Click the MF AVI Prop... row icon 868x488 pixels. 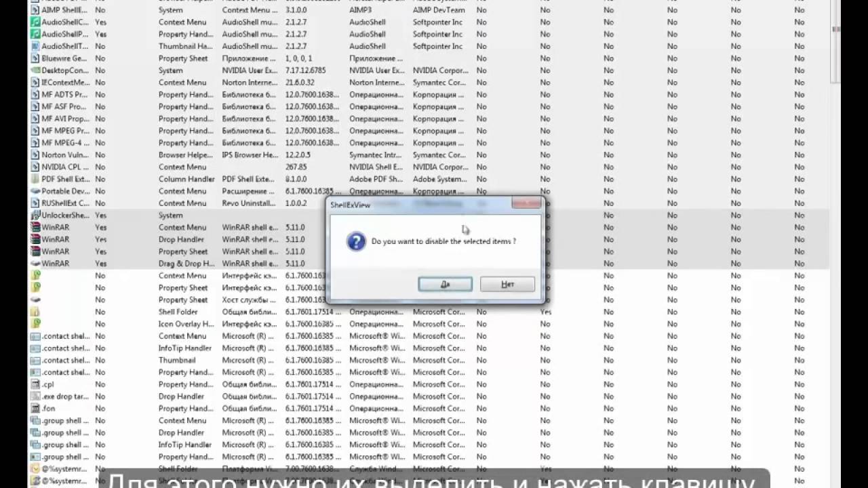[x=35, y=119]
